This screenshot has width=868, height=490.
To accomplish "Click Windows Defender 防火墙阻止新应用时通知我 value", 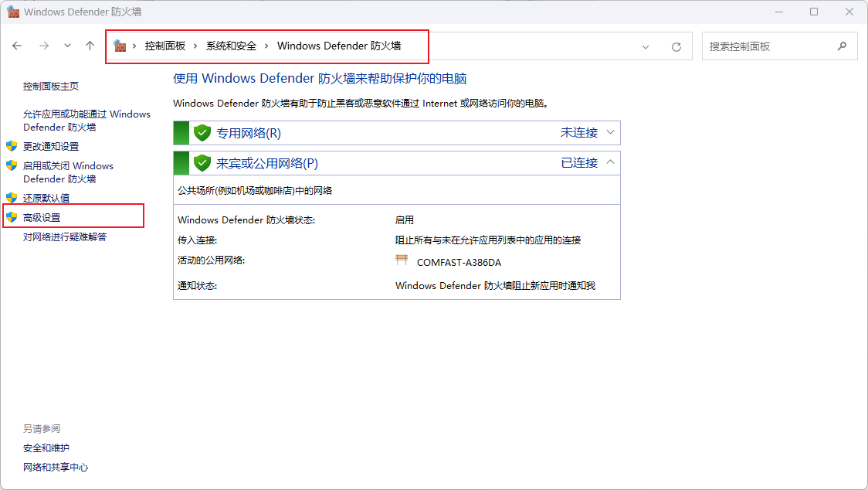I will pyautogui.click(x=495, y=286).
